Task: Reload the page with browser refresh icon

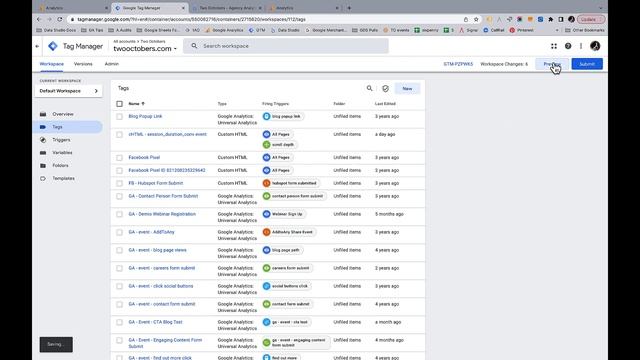Action: 60,19
